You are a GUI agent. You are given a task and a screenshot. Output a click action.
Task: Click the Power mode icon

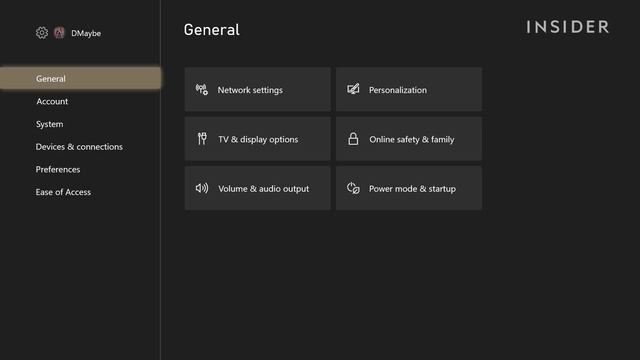click(353, 188)
